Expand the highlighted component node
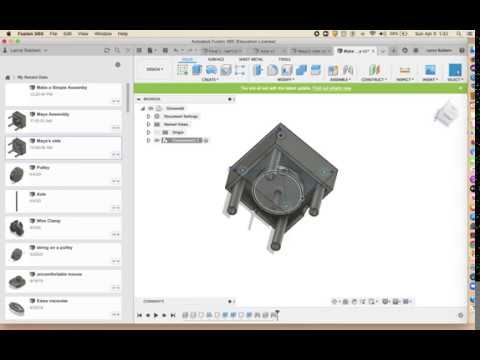 pos(149,140)
